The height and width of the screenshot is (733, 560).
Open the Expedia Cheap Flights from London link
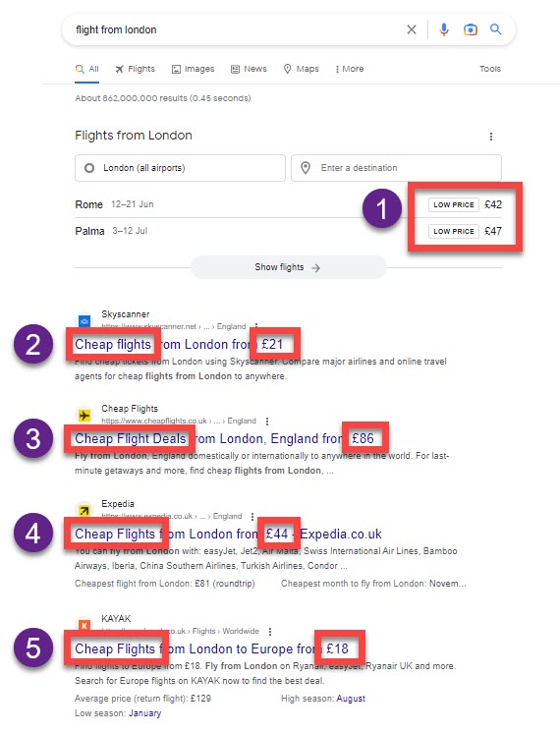point(228,534)
